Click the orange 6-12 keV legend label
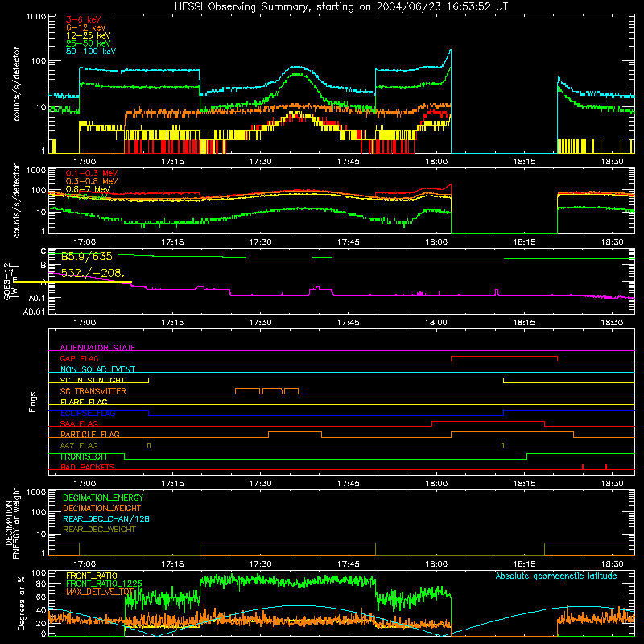Viewport: 644px width, 644px height. [x=86, y=27]
